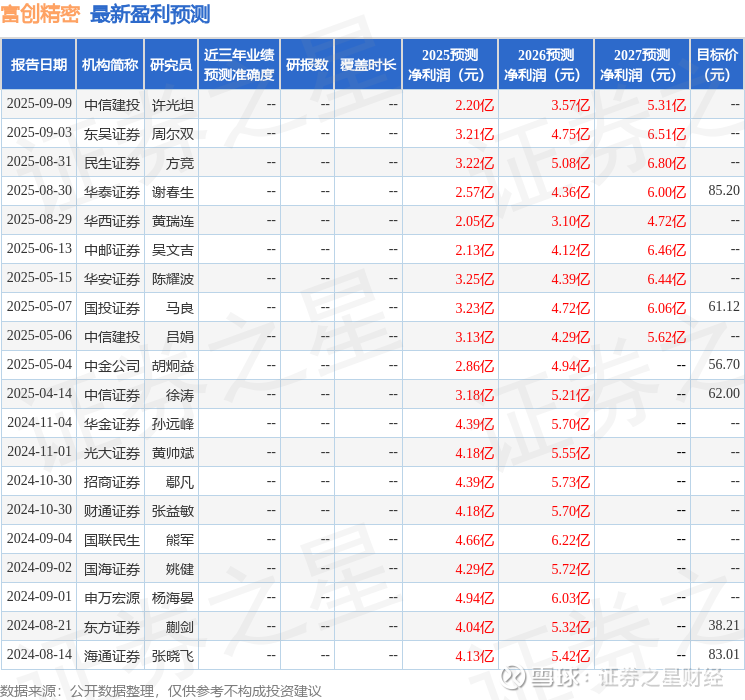This screenshot has width=745, height=700.
Task: Click analyst name 方竞
Action: click(x=180, y=163)
